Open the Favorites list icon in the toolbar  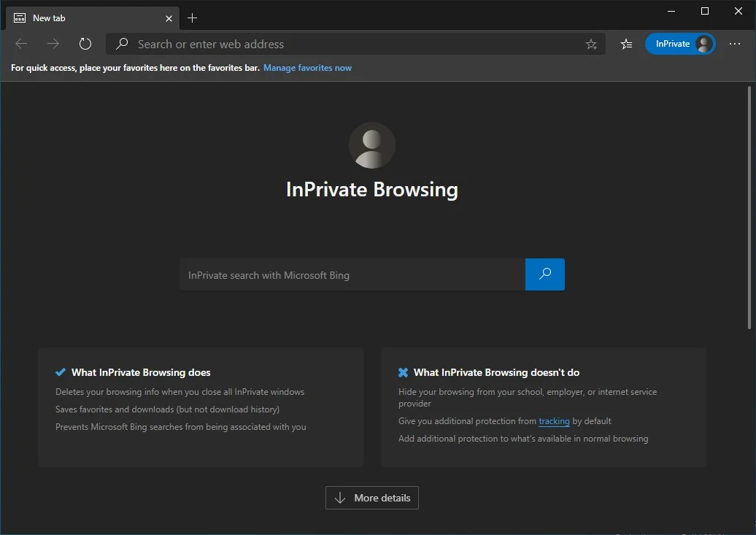[626, 44]
